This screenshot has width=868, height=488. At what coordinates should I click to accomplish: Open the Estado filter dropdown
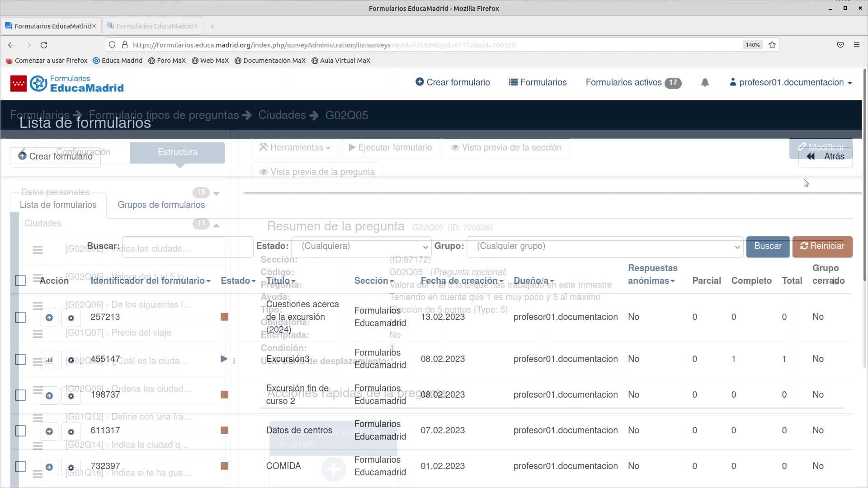point(362,247)
